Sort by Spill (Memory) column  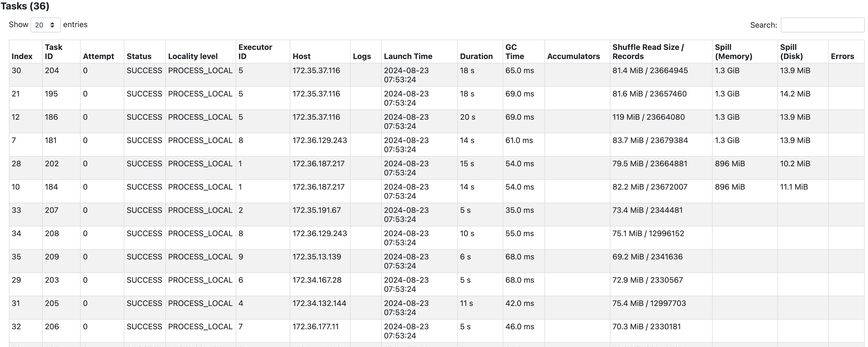point(733,51)
